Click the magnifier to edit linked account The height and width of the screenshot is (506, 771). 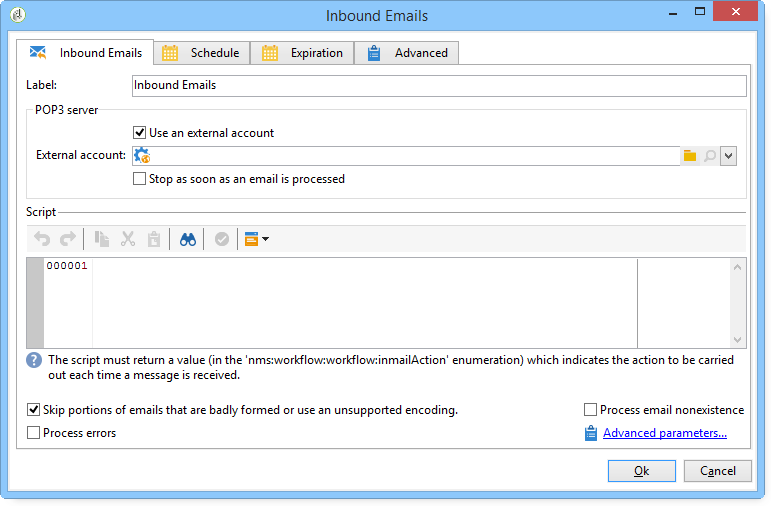coord(710,156)
